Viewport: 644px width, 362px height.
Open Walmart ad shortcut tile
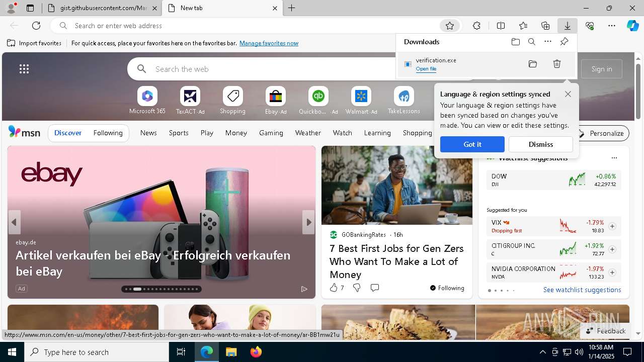pyautogui.click(x=361, y=101)
